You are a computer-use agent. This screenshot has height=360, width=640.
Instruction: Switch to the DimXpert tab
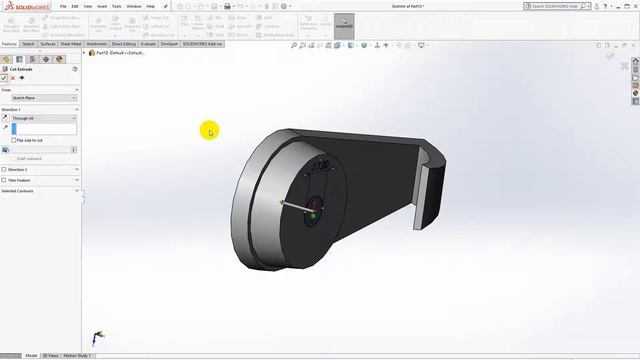pyautogui.click(x=169, y=44)
